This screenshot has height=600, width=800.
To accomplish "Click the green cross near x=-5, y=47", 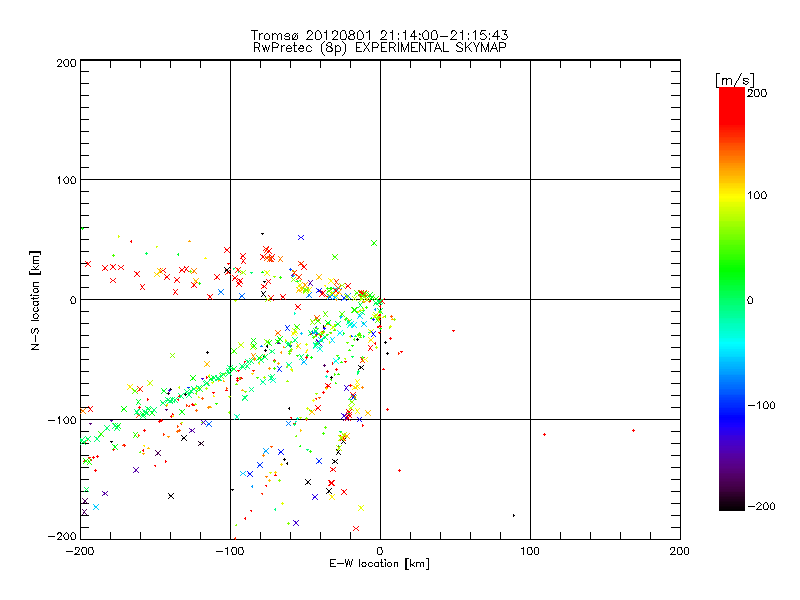I will point(374,243).
